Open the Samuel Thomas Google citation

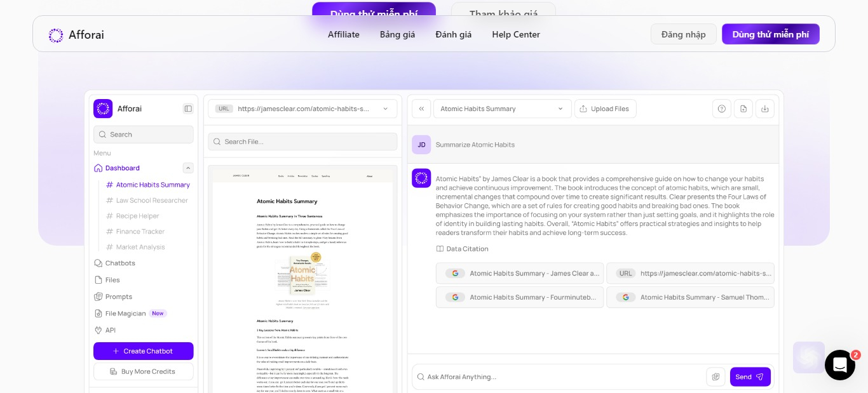(691, 297)
